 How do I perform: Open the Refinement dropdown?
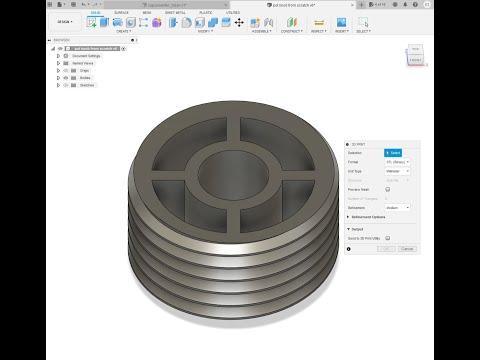click(x=397, y=208)
